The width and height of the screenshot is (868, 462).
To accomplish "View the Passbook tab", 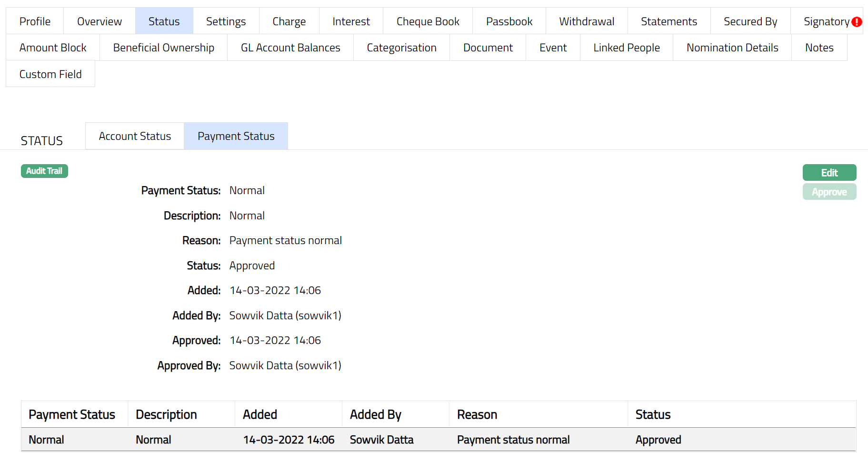I will pyautogui.click(x=509, y=21).
